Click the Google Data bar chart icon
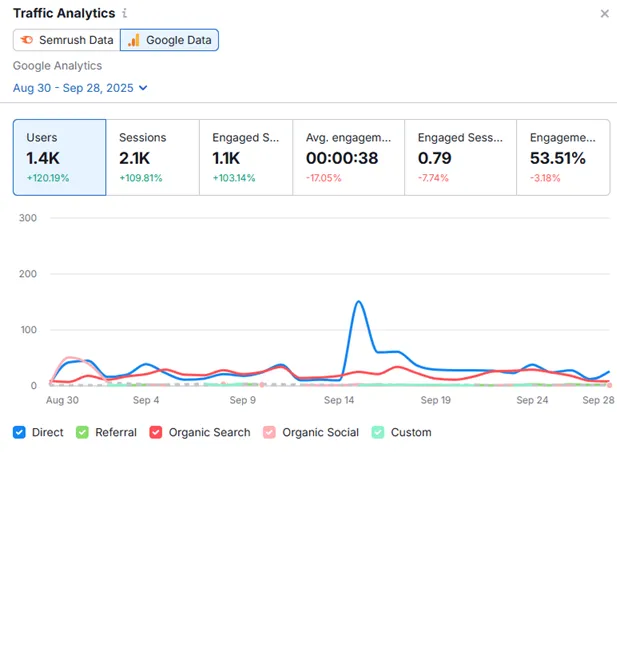The height and width of the screenshot is (649, 617). (134, 40)
